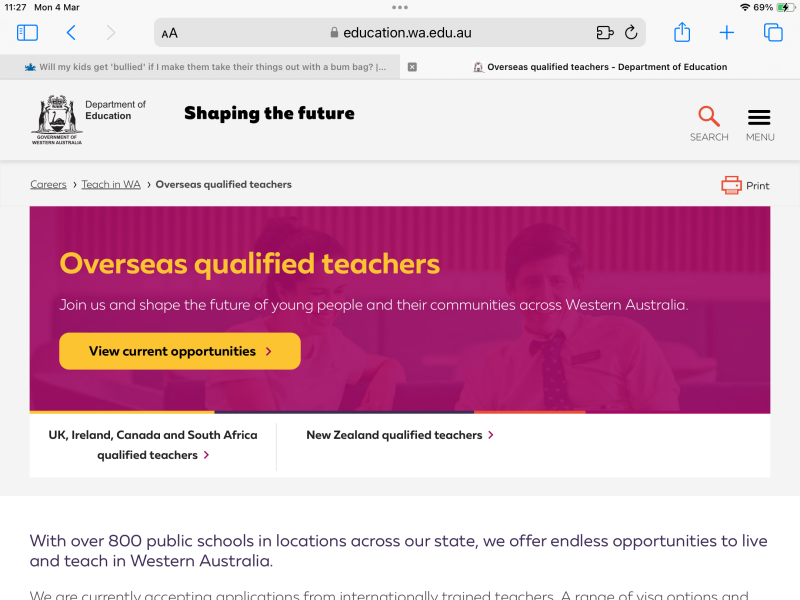
Task: Go to the Teach in WA breadcrumb
Action: 111,185
